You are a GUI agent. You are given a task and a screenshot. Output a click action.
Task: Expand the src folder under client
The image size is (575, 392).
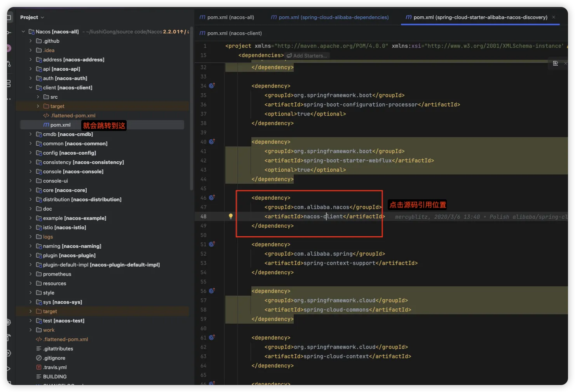tap(38, 97)
